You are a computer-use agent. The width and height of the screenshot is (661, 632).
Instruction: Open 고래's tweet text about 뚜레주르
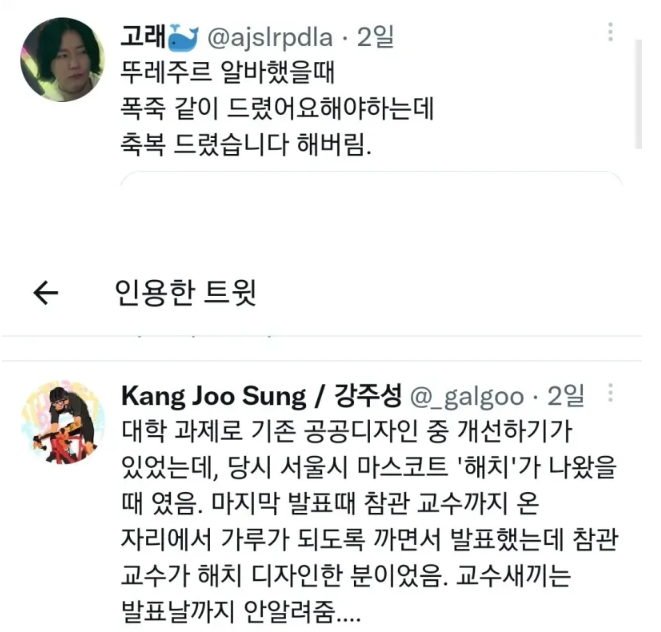click(277, 109)
